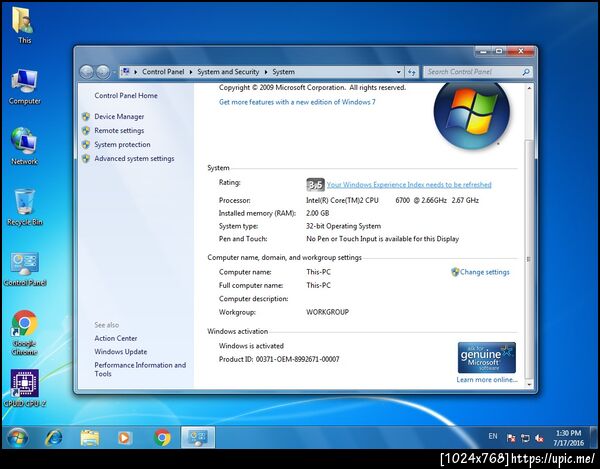Click the EN language indicator
600x469 pixels.
(493, 436)
